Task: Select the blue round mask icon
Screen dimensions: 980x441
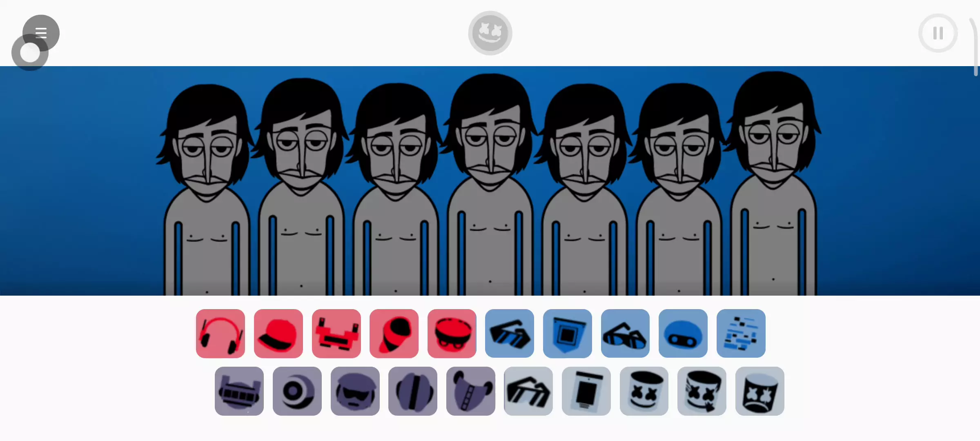Action: coord(683,334)
